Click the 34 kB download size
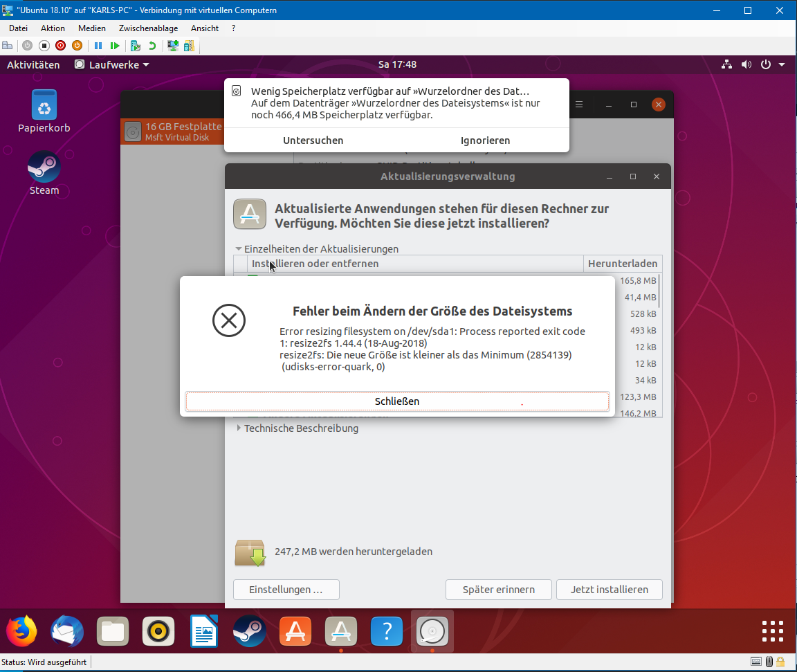Viewport: 797px width, 672px height. [645, 380]
